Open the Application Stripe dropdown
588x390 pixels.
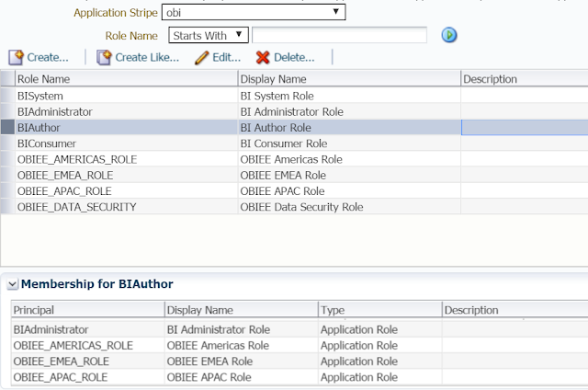coord(254,12)
